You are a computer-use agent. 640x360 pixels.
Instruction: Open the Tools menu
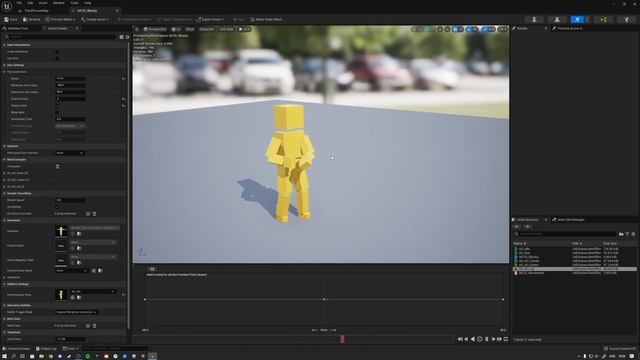point(74,3)
